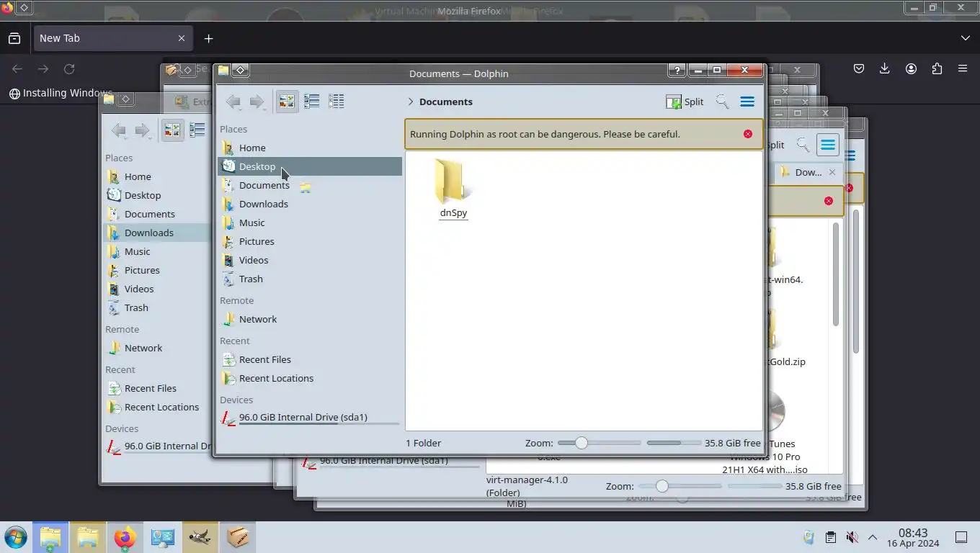The height and width of the screenshot is (553, 980).
Task: Switch front Dolphin window to Icons view
Action: click(287, 102)
